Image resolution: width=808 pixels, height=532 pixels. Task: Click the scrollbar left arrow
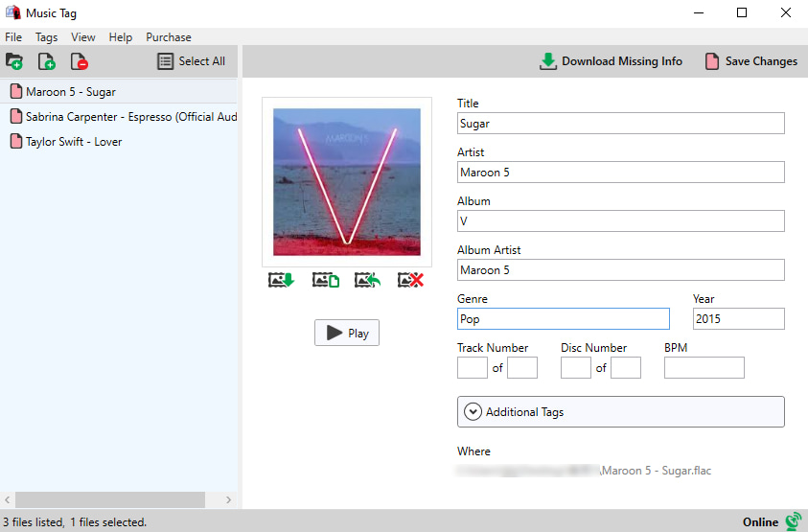(8, 499)
